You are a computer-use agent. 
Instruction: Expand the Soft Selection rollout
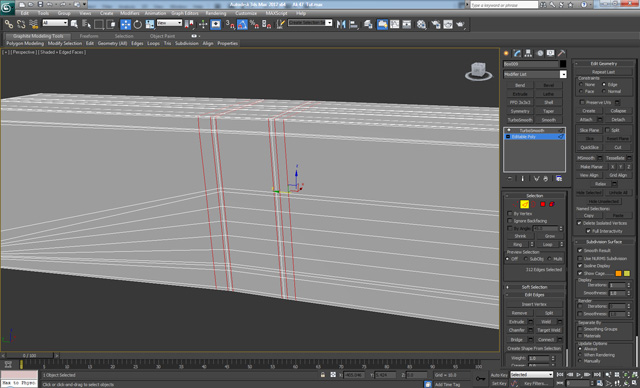(534, 287)
